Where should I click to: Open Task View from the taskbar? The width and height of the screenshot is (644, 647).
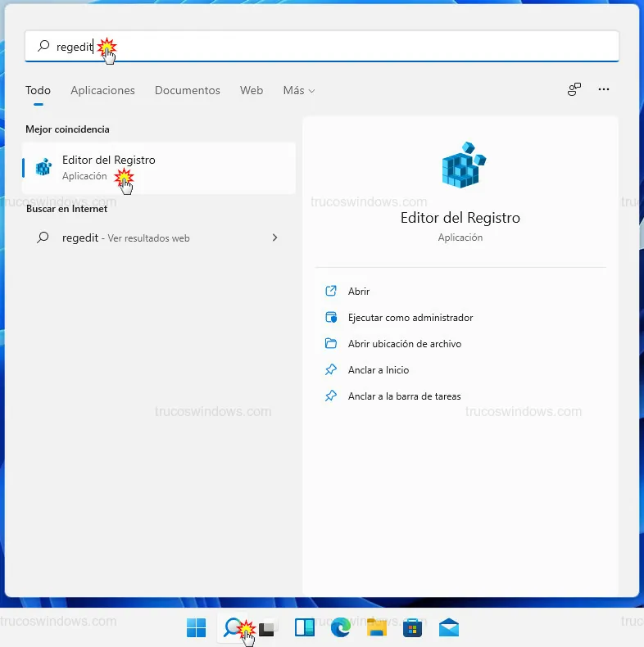268,627
